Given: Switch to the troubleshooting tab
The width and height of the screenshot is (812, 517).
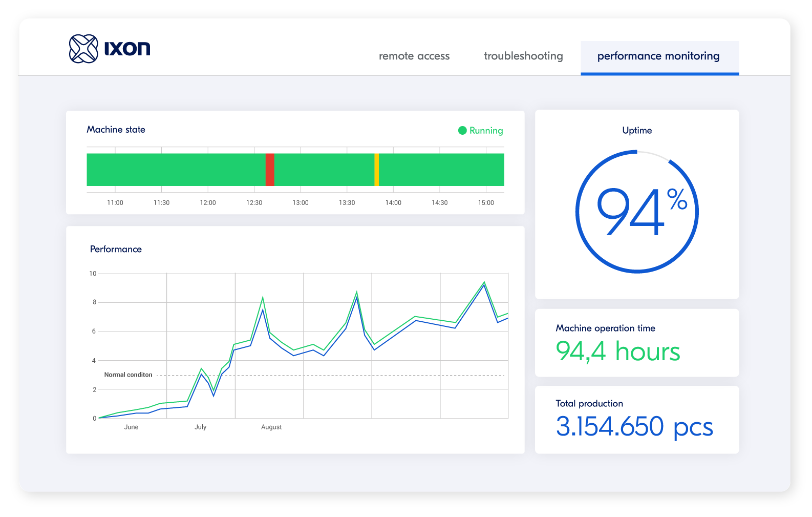Looking at the screenshot, I should (x=523, y=56).
